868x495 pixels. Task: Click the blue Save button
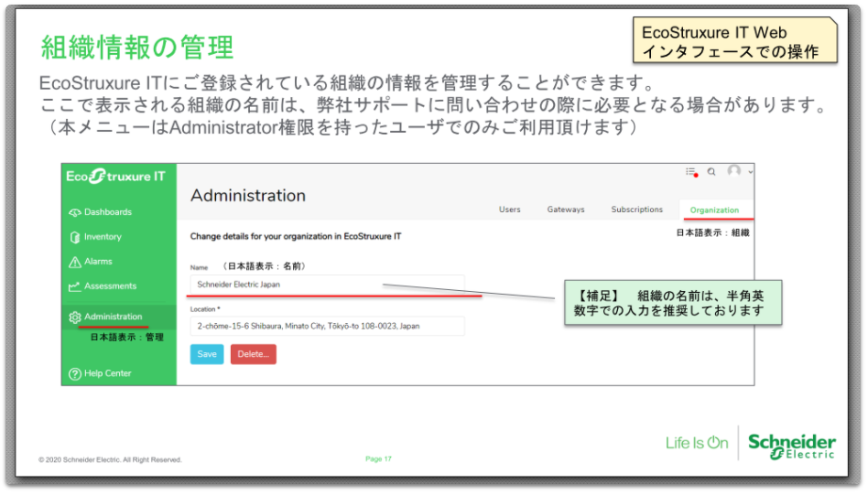point(207,354)
